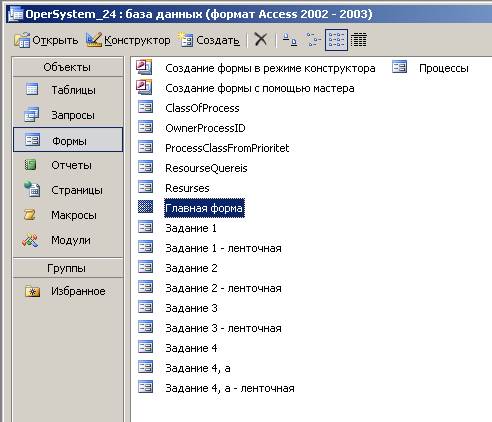Image resolution: width=492 pixels, height=422 pixels.
Task: Click the OperSystem_24 database title bar
Action: (249, 14)
